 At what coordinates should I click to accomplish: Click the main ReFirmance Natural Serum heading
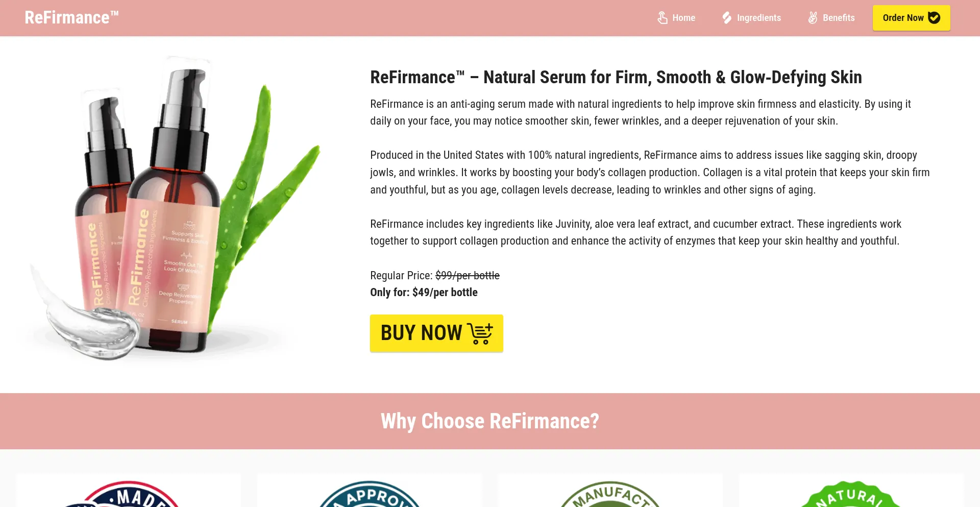tap(616, 77)
